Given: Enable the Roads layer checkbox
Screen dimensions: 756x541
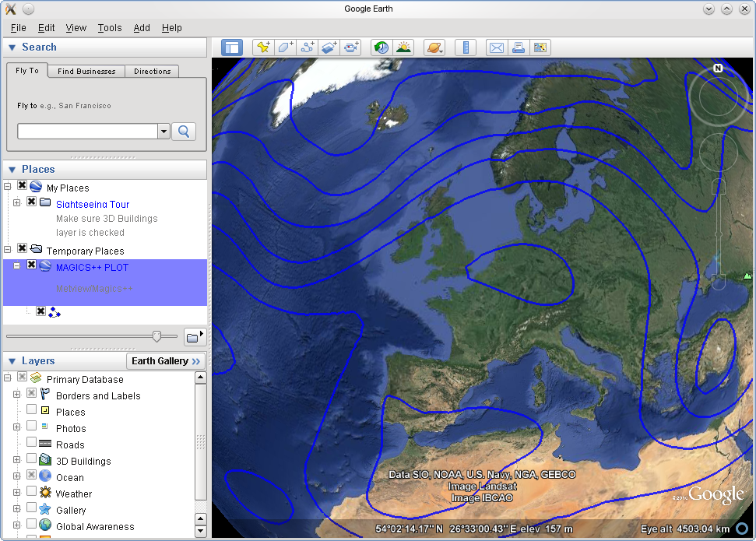Looking at the screenshot, I should pyautogui.click(x=31, y=442).
